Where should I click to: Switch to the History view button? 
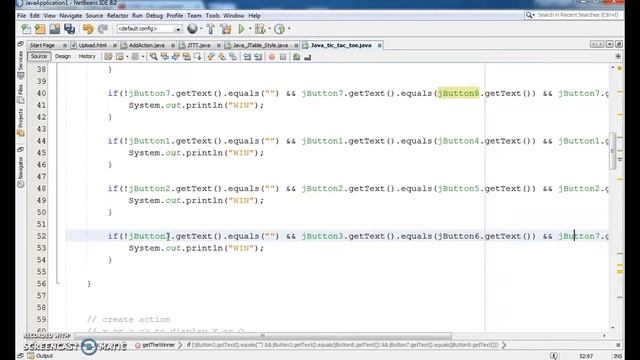(87, 56)
